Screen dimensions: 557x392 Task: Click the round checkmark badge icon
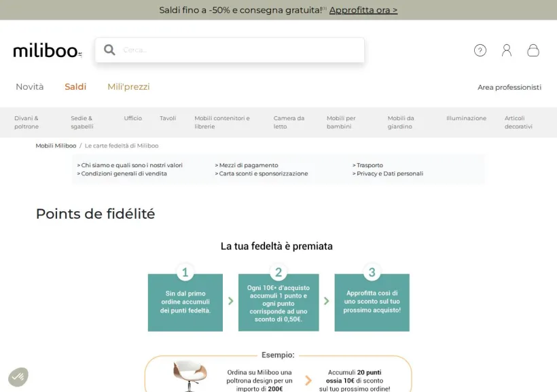18,377
